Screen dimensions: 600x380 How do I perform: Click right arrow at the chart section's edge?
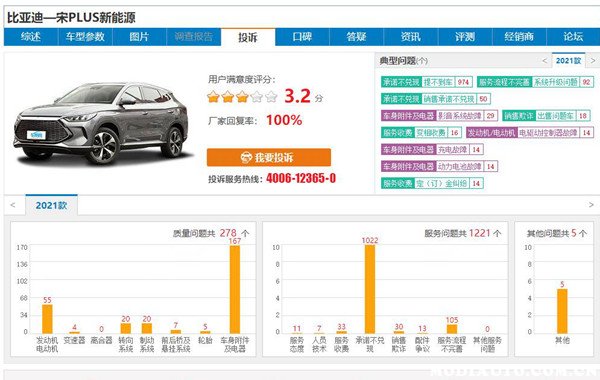click(591, 205)
